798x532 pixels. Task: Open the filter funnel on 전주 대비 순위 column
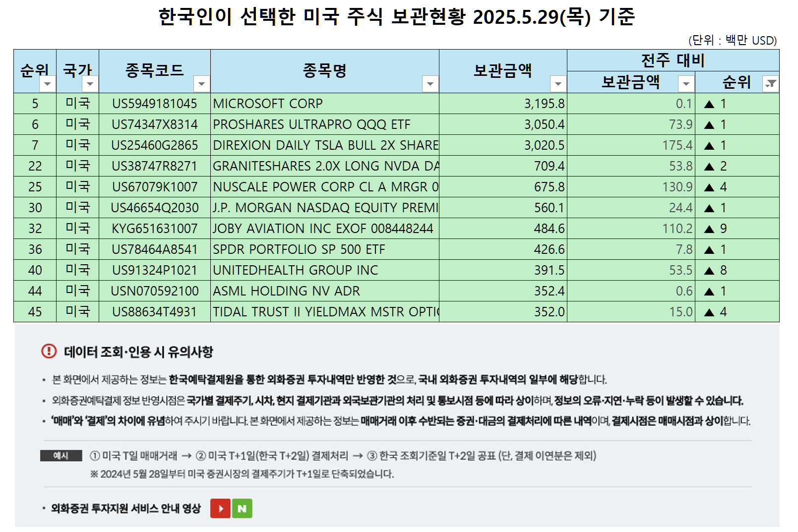click(770, 84)
